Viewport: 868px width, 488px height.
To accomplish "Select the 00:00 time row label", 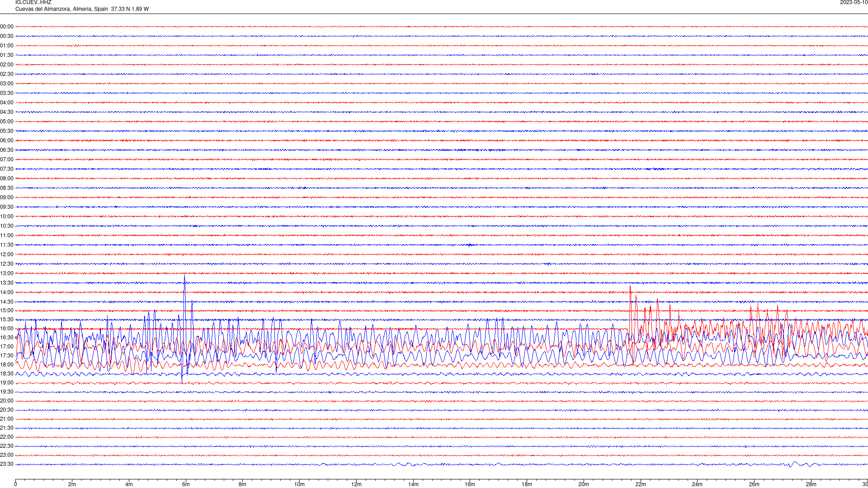I will click(7, 27).
